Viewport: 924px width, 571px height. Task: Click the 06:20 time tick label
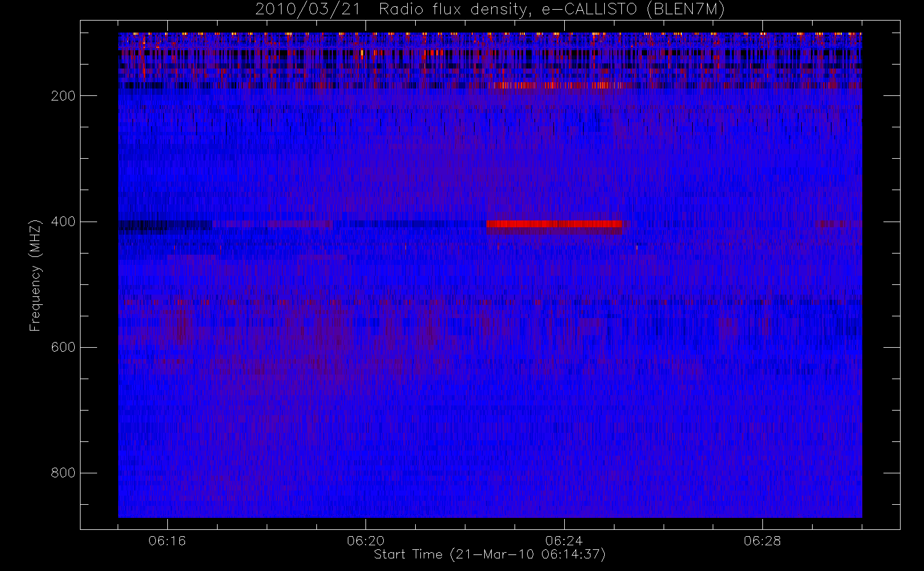(365, 541)
